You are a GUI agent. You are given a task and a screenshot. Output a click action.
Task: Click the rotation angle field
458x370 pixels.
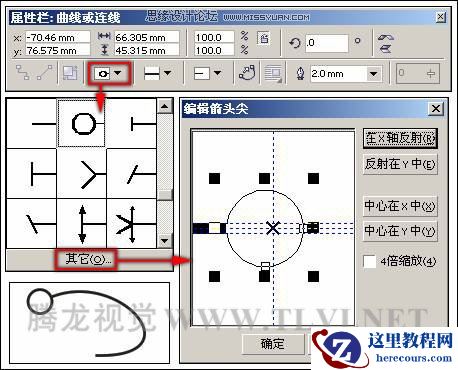pyautogui.click(x=327, y=43)
